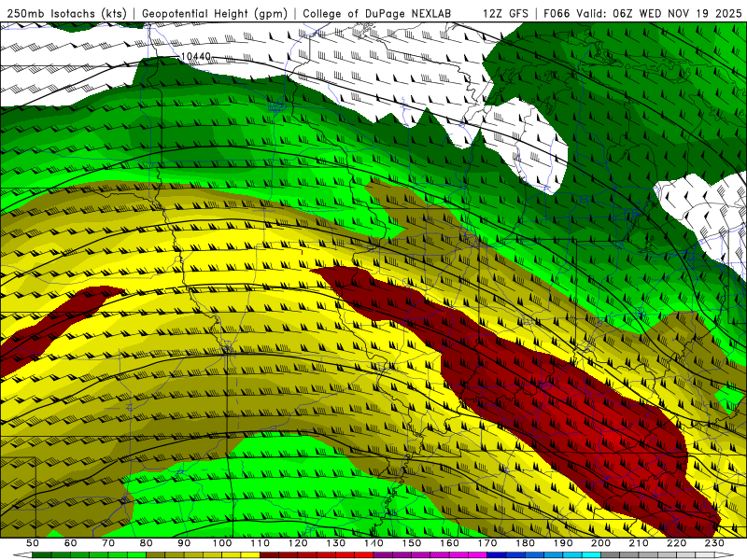Click the '250mb Isotachs (kts)' title text

[x=66, y=13]
